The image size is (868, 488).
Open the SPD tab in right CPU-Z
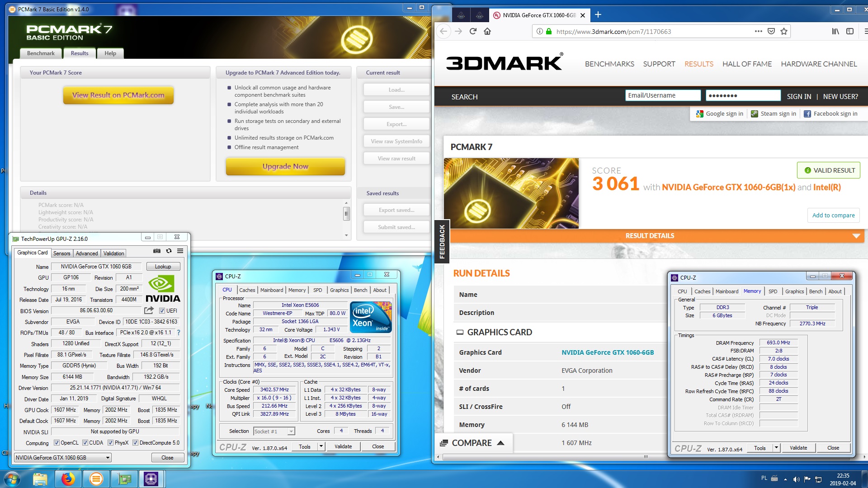pyautogui.click(x=773, y=291)
